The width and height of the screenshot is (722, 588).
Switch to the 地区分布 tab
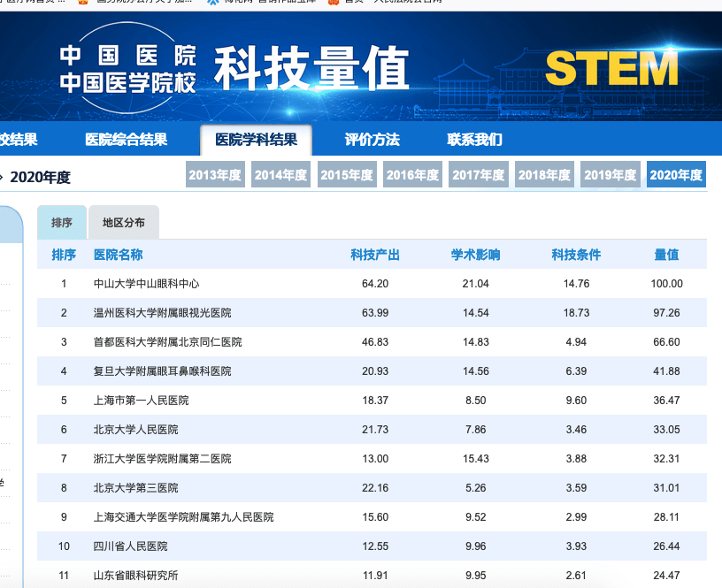click(x=123, y=223)
